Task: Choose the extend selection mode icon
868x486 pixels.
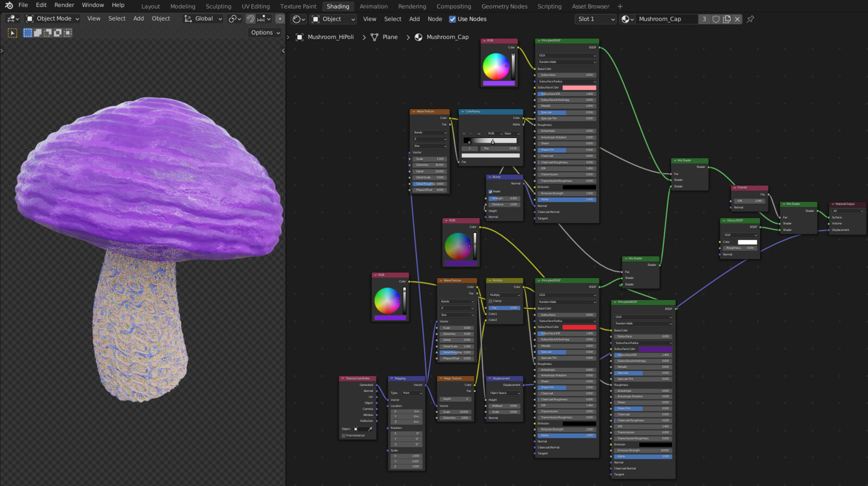Action: coord(37,33)
